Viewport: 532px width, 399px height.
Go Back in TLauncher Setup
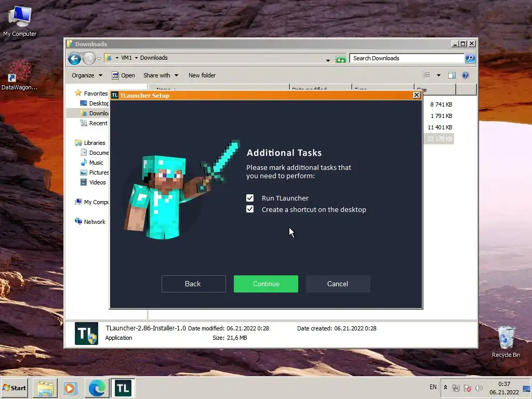coord(193,284)
